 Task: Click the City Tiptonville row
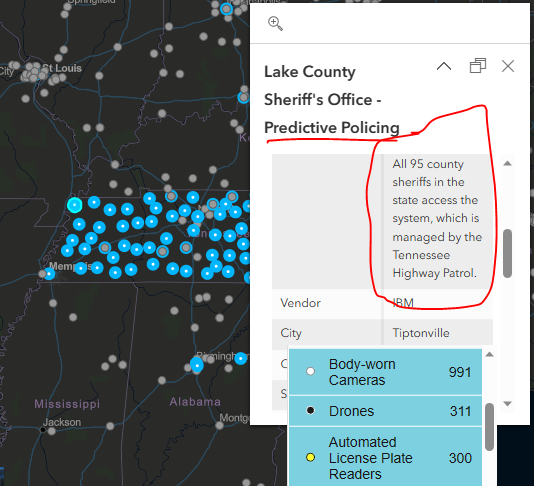click(x=382, y=333)
